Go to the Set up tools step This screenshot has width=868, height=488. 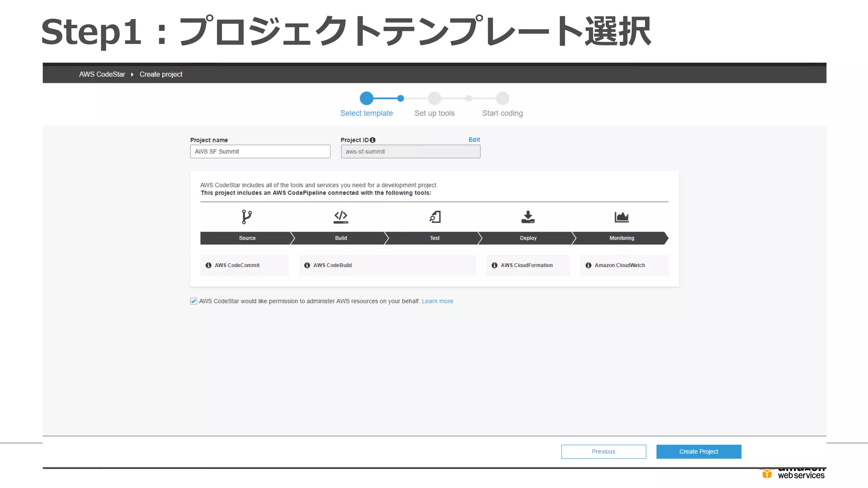pyautogui.click(x=434, y=113)
